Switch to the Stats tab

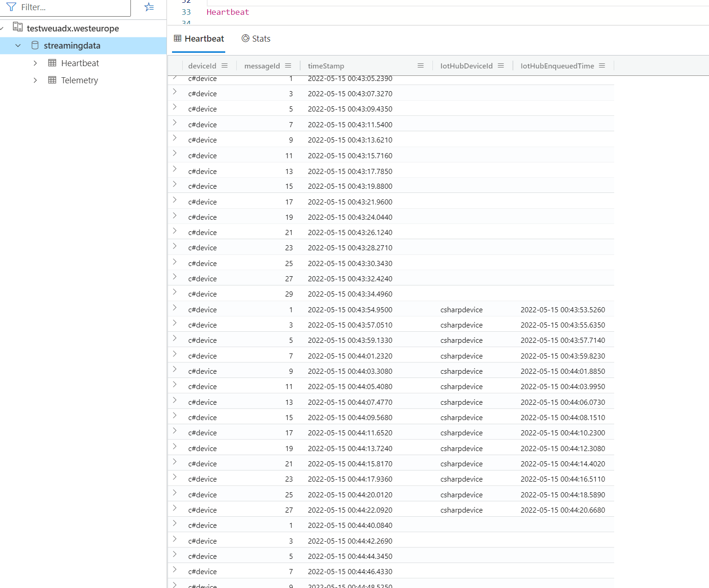pos(256,39)
